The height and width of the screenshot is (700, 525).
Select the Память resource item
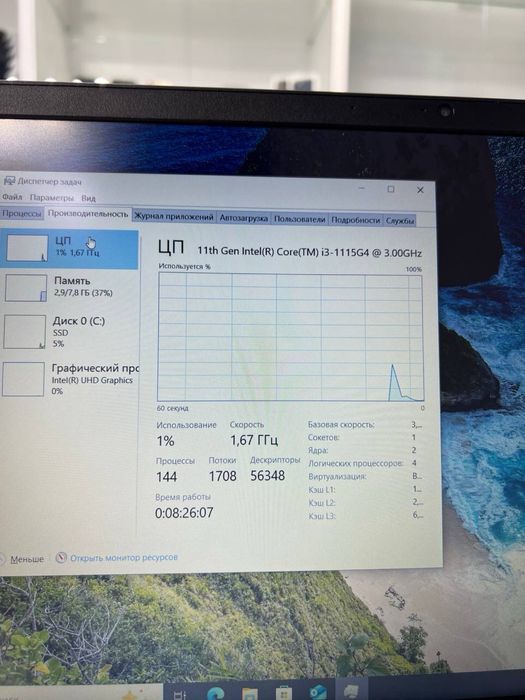coord(68,288)
